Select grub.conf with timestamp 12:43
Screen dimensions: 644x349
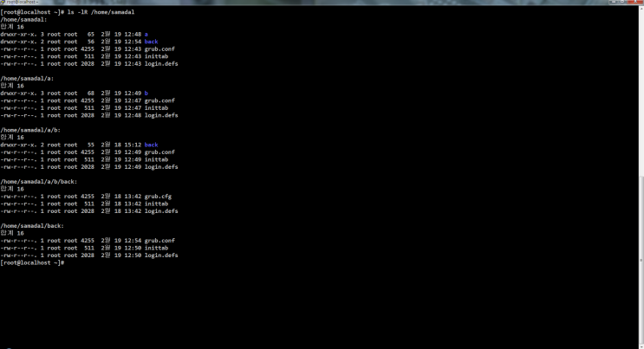[159, 49]
